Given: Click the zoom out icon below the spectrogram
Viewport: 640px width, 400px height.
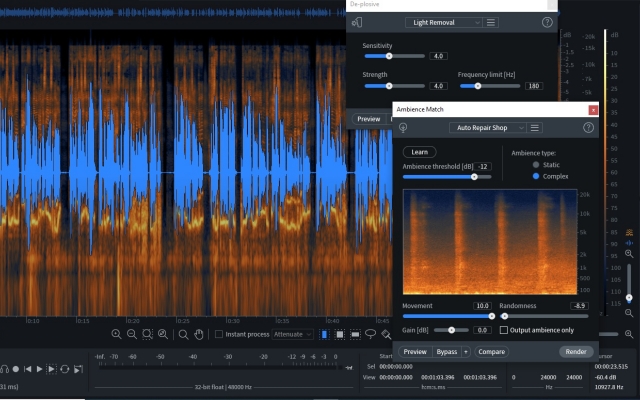Looking at the screenshot, I should [x=132, y=334].
